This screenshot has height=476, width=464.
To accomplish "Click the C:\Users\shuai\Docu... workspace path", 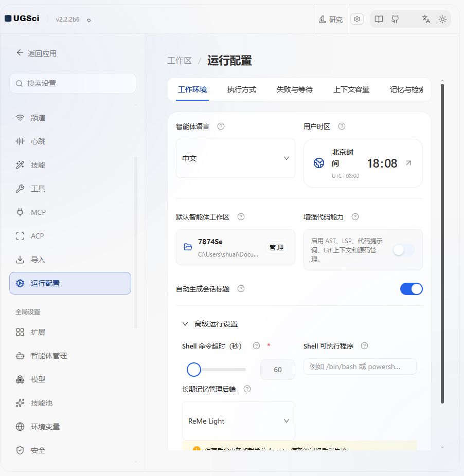I will tap(228, 254).
